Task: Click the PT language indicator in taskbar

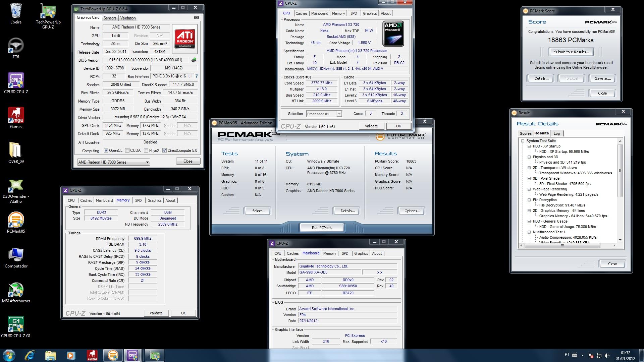Action: (x=567, y=355)
